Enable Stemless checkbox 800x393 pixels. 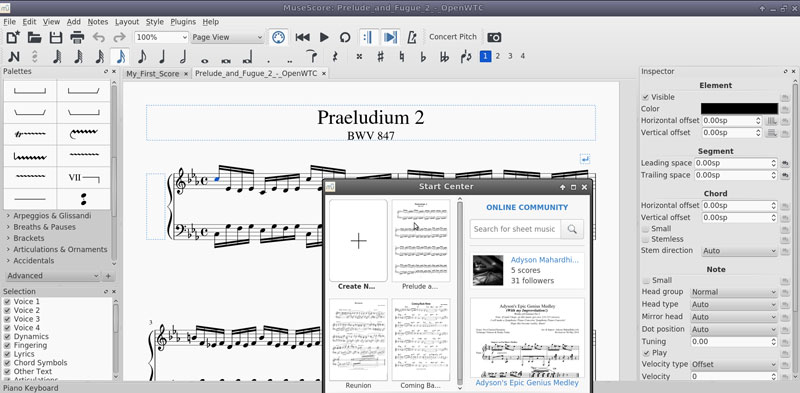(x=645, y=239)
